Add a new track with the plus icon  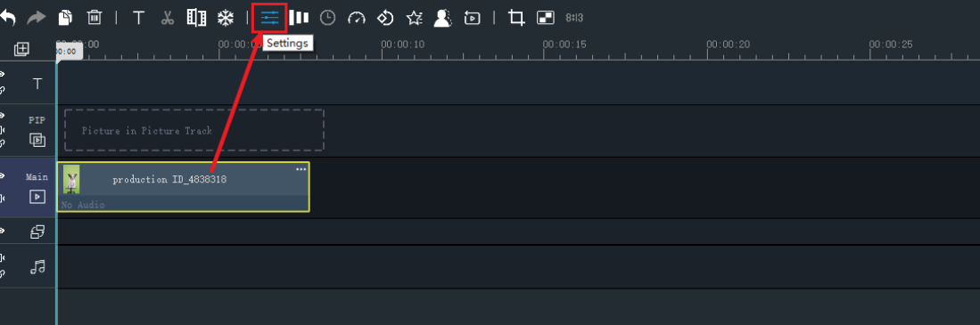click(x=22, y=49)
